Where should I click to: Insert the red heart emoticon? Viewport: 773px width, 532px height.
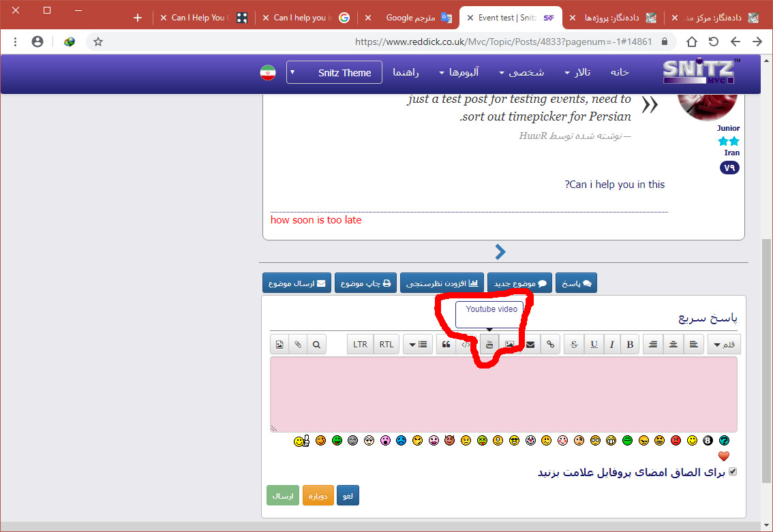click(x=724, y=456)
